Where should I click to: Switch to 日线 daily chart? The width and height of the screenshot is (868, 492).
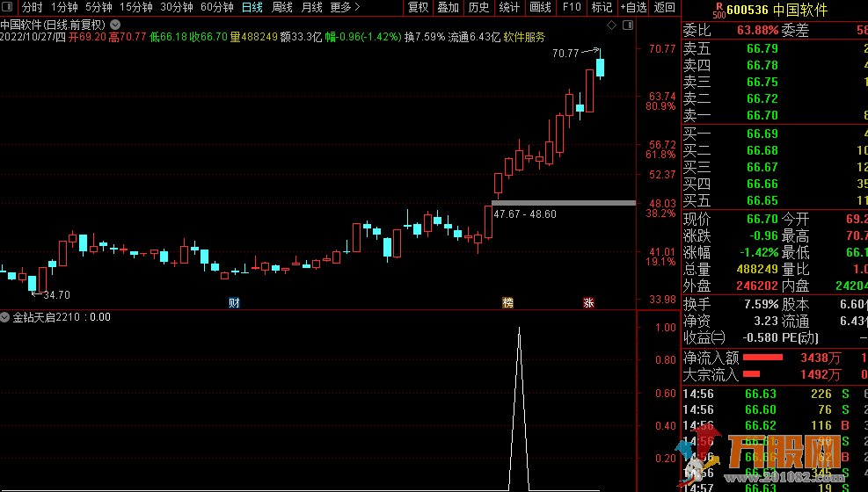tap(252, 7)
